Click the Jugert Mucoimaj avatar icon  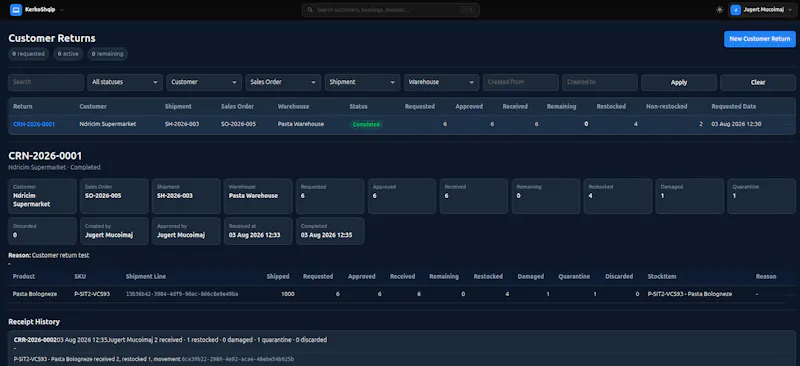[x=735, y=10]
